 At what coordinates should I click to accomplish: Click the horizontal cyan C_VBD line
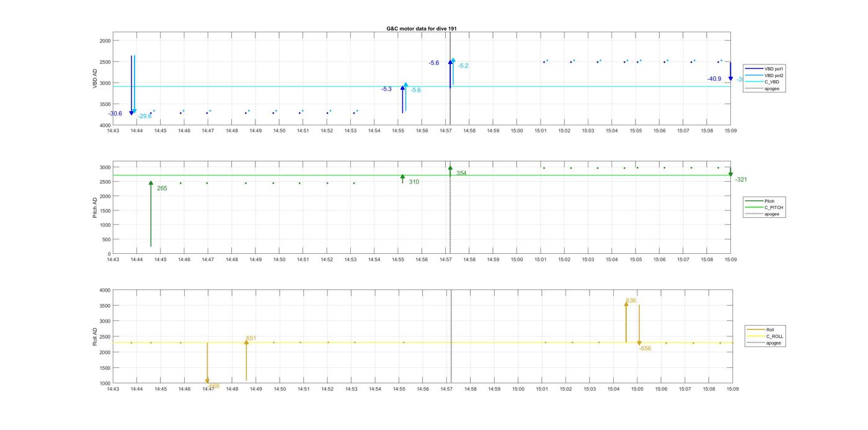tap(422, 86)
